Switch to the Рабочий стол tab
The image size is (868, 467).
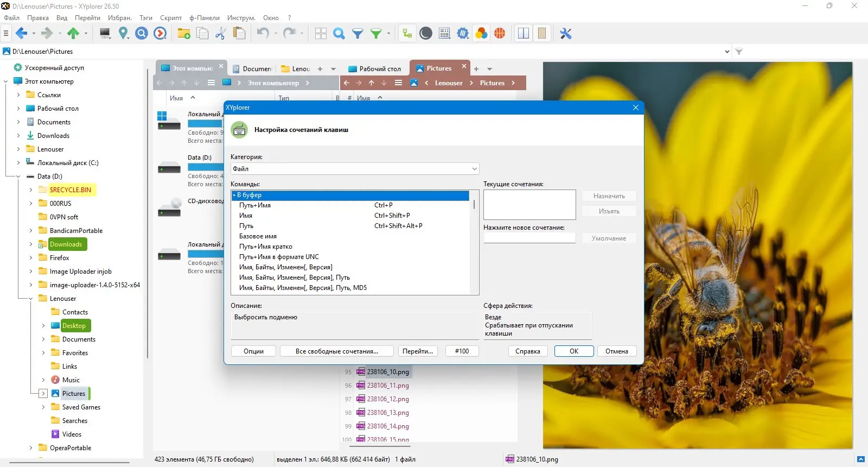click(375, 69)
